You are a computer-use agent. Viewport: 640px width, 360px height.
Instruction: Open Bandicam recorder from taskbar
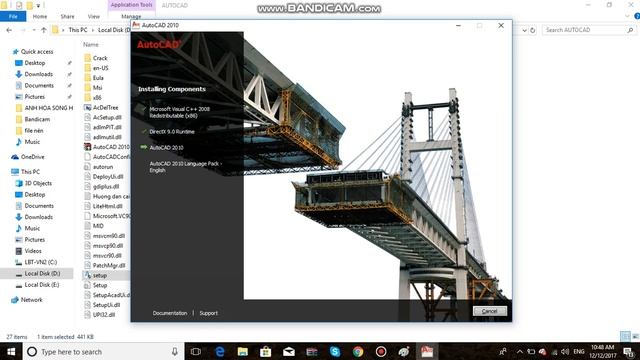tap(381, 351)
